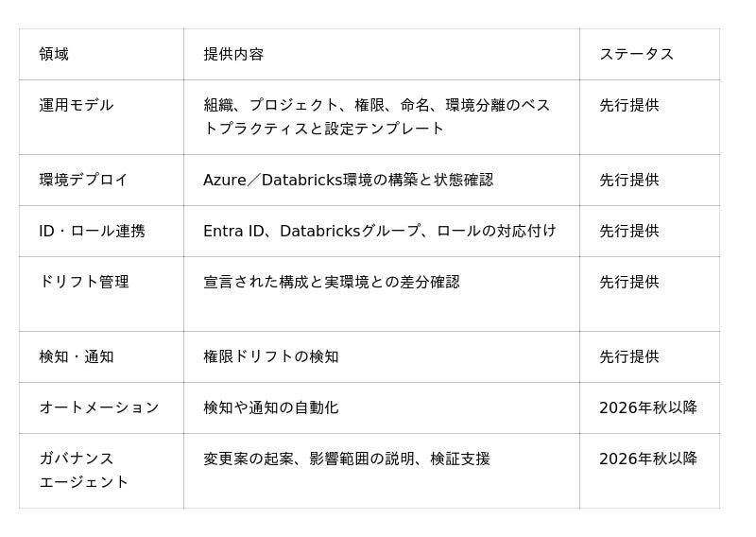Select the 運用モデル row label
This screenshot has width=756, height=537.
coord(77,105)
